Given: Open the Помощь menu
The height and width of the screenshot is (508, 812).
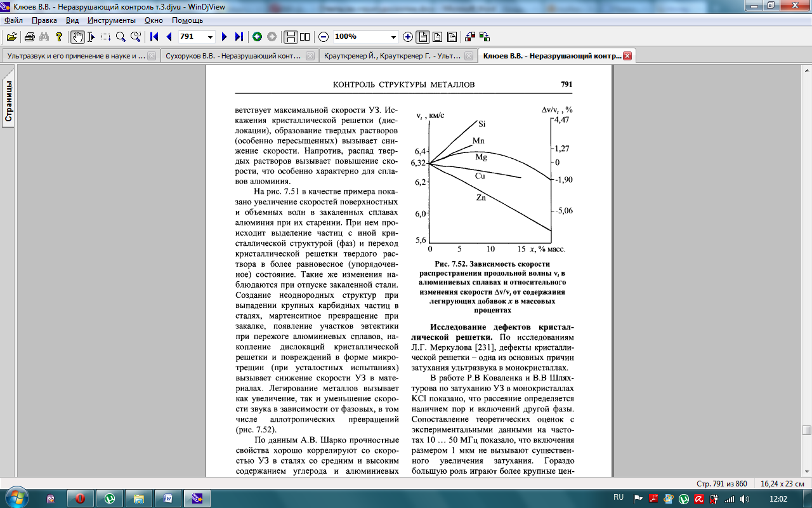Looking at the screenshot, I should click(187, 20).
